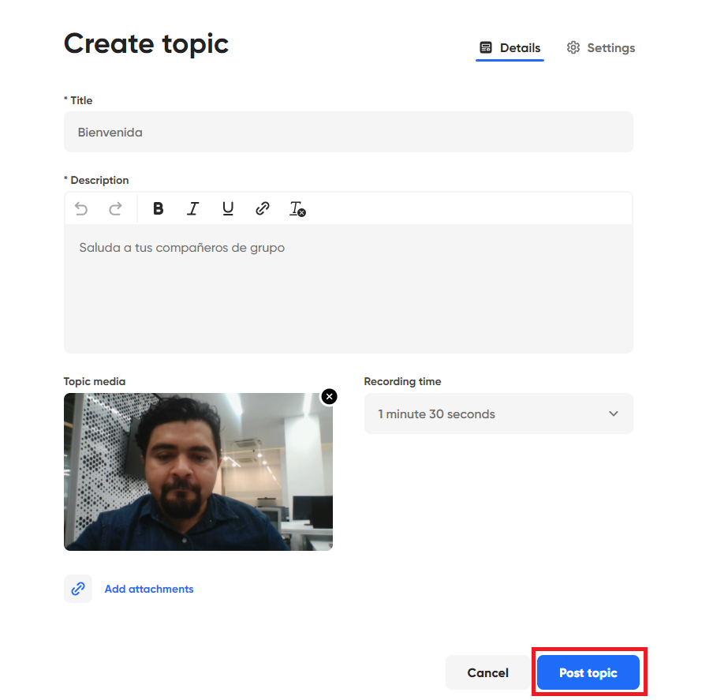Toggle bold formatting in description toolbar
Screen dimensions: 728x700
coord(158,208)
